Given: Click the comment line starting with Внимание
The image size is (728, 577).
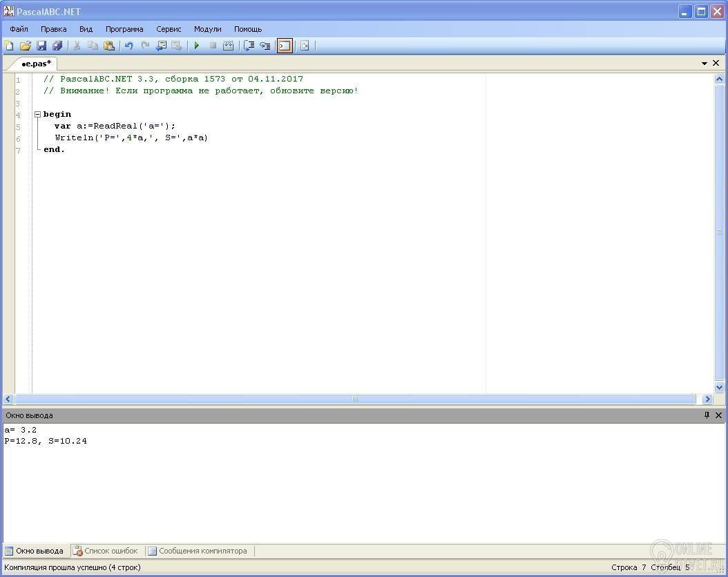Looking at the screenshot, I should tap(200, 91).
